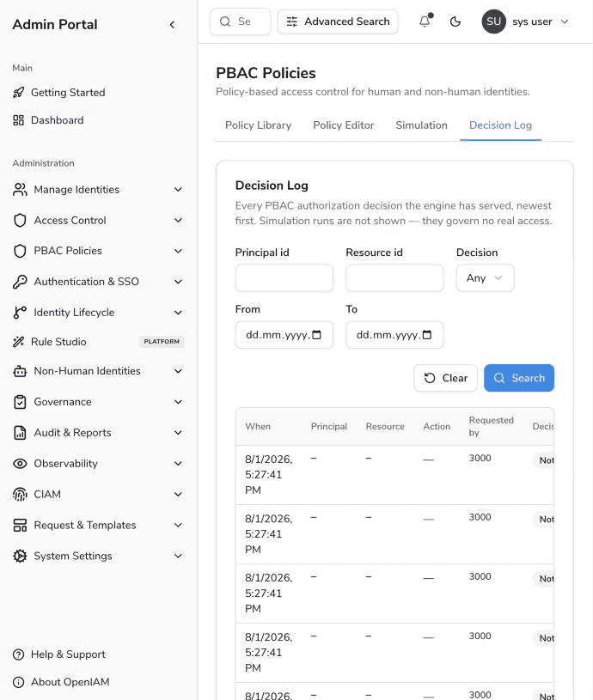593x700 pixels.
Task: Switch to the Simulation tab
Action: (x=421, y=125)
